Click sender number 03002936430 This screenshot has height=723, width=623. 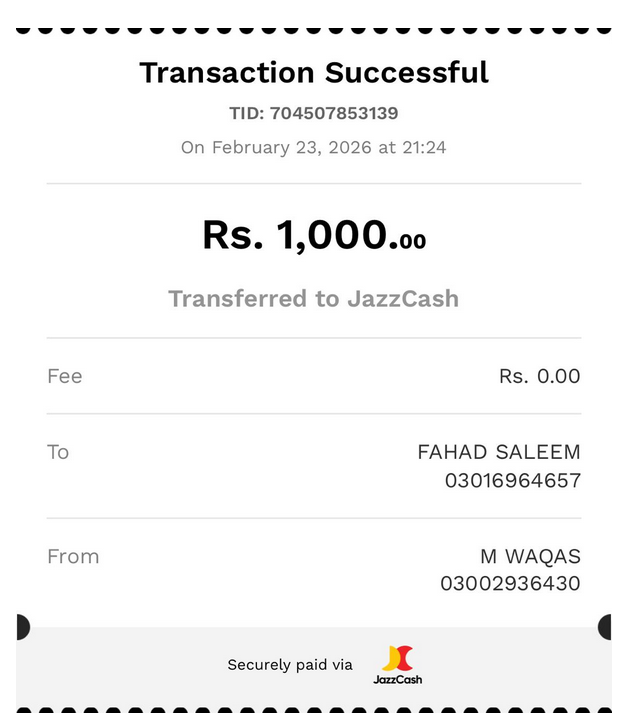point(510,583)
